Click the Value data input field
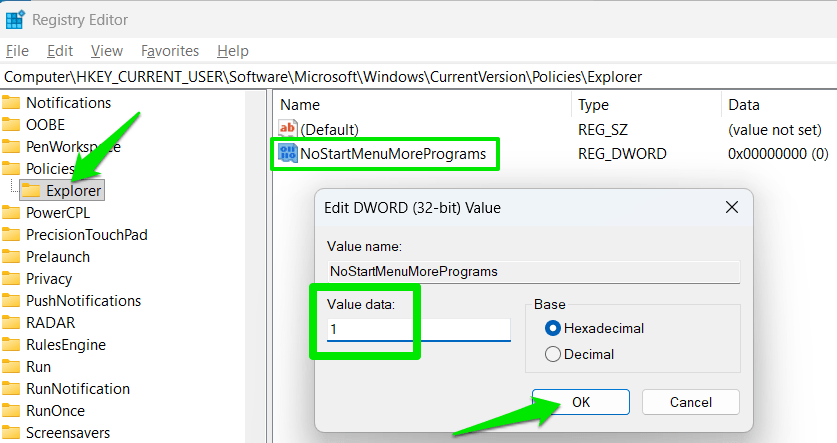The height and width of the screenshot is (443, 837). tap(418, 329)
